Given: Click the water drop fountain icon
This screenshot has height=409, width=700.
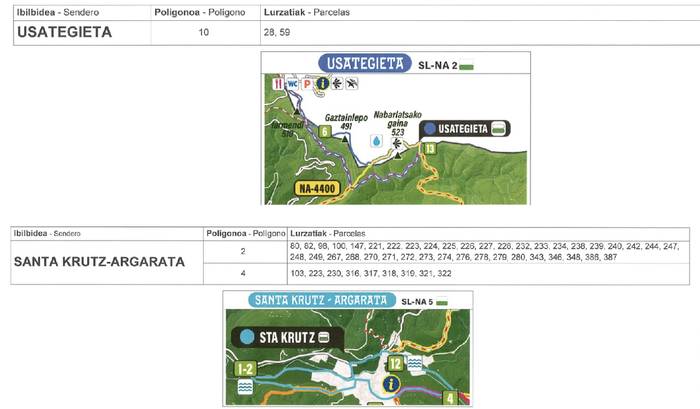Looking at the screenshot, I should tap(377, 141).
